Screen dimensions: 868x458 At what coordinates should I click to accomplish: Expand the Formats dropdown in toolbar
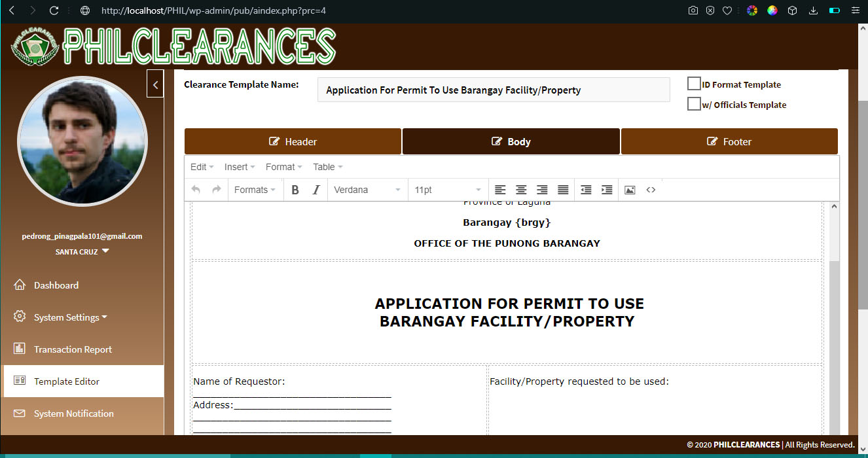click(x=255, y=190)
